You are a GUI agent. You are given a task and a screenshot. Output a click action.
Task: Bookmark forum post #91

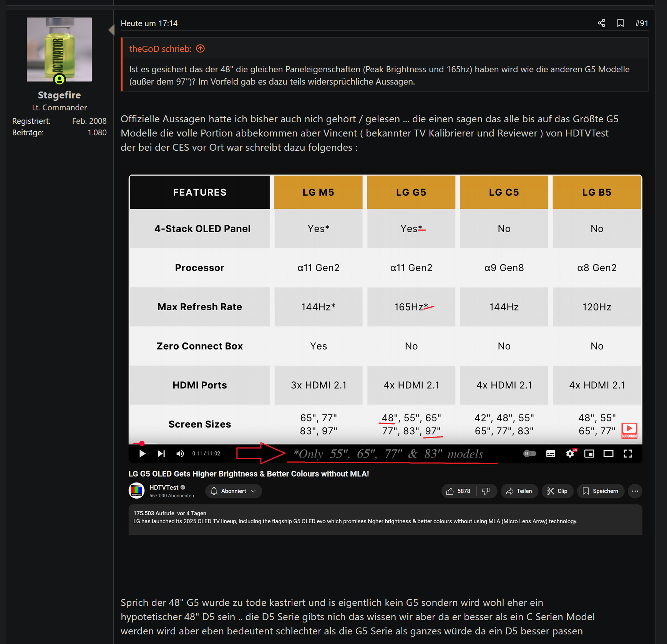click(620, 23)
